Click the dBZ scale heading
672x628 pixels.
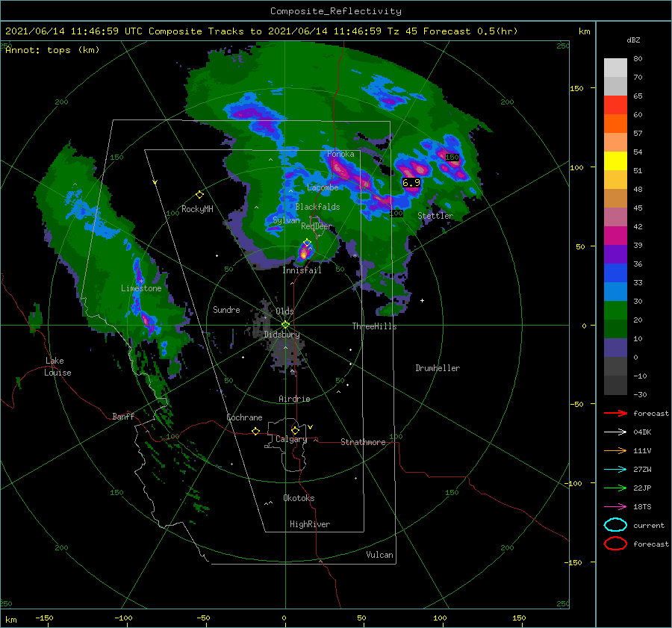tap(633, 40)
